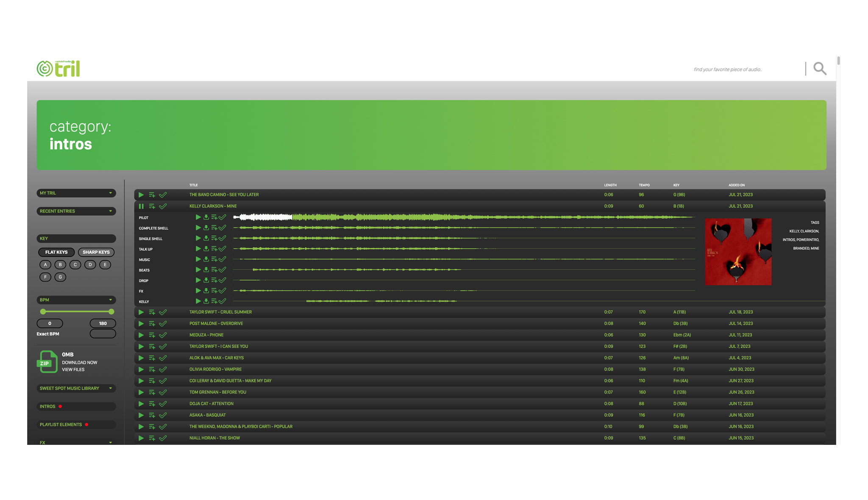Click the BPM slider maximum handle
868x500 pixels.
click(111, 312)
